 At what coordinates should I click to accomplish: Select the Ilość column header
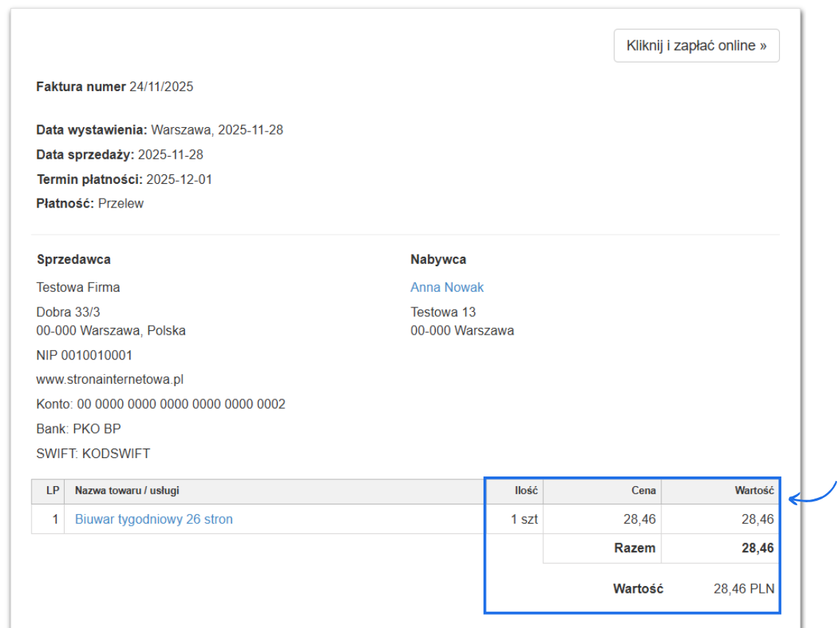point(525,490)
